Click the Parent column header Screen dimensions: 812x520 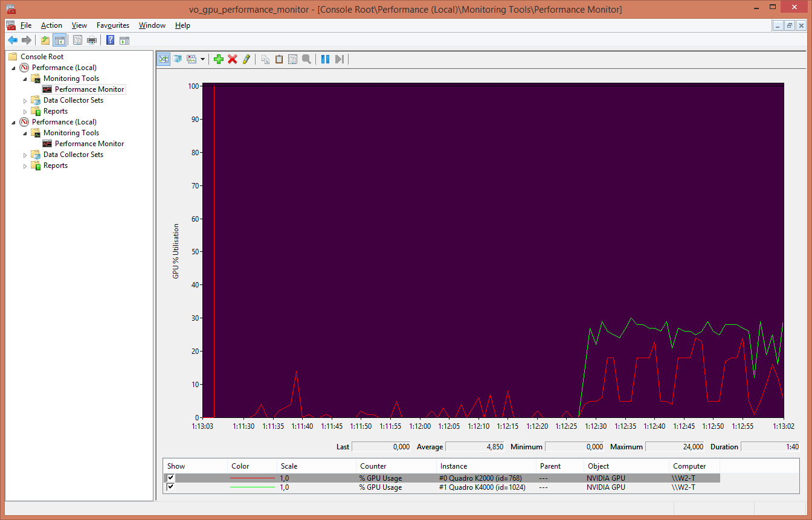tap(559, 466)
